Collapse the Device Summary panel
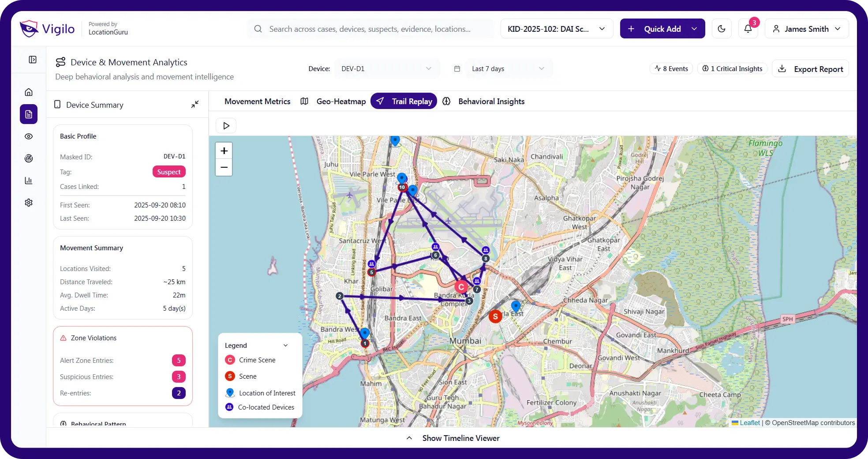Screen dimensions: 868x459 pos(195,105)
